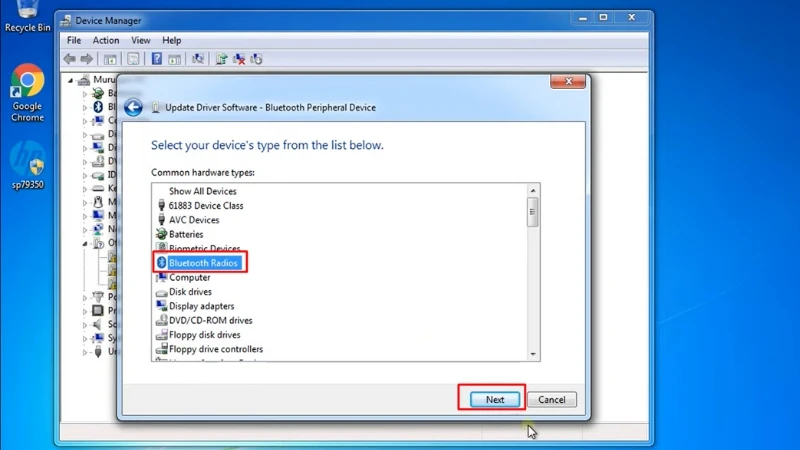Select 'Biometric Devices' in the list
The image size is (800, 450).
(x=205, y=248)
